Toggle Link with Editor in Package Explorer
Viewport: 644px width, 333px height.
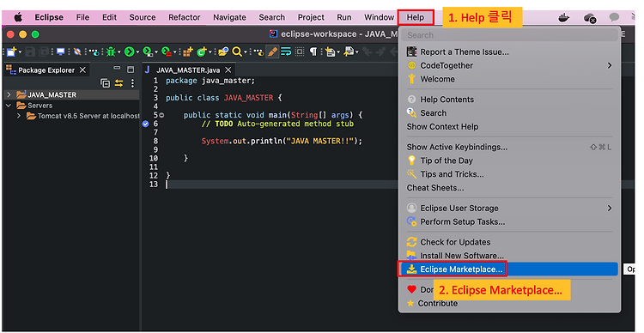118,83
